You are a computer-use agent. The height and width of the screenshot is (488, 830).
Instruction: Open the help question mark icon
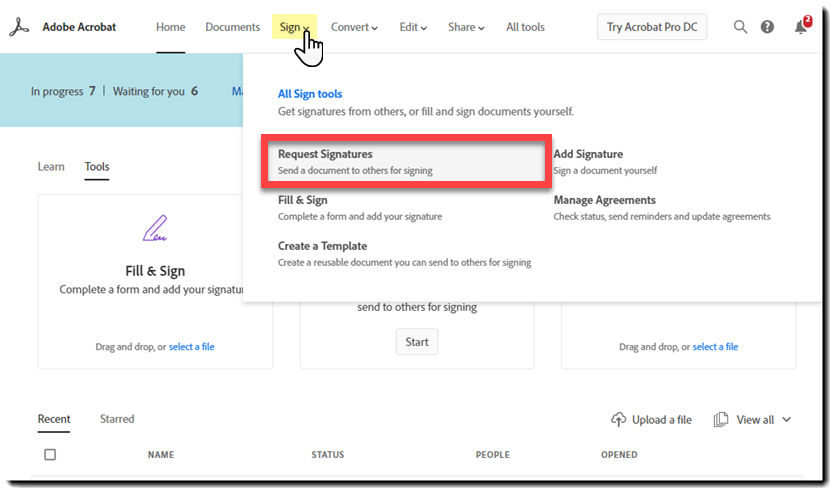coord(767,27)
